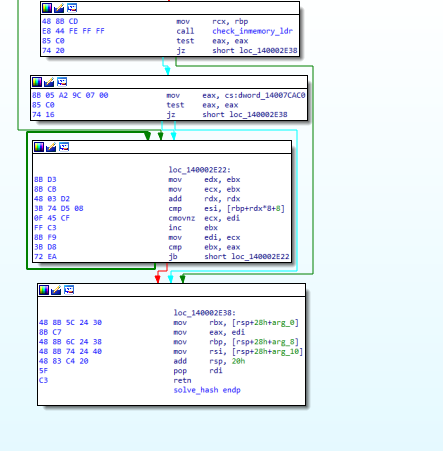
Task: Click opcode bytes '72 EA'
Action: click(x=45, y=257)
